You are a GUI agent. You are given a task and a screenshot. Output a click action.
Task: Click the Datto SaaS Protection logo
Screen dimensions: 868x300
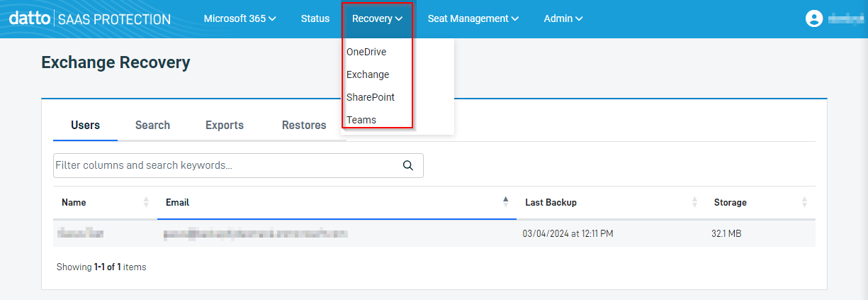[x=90, y=18]
